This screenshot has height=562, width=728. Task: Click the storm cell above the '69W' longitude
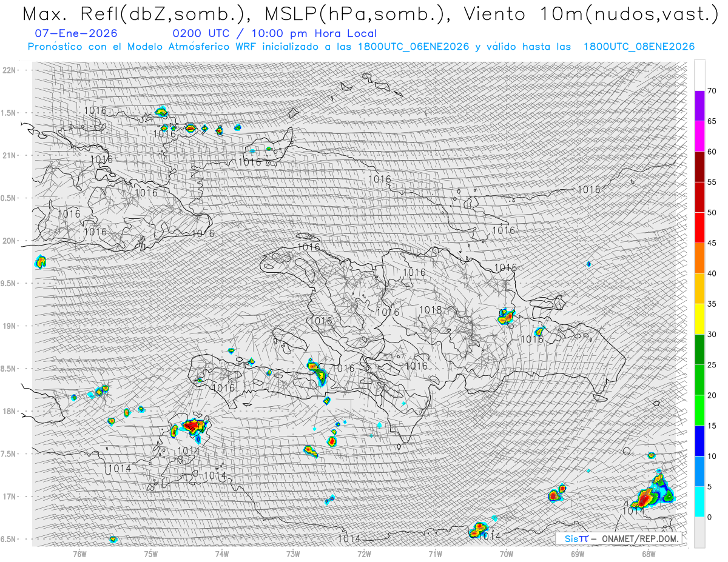556,493
